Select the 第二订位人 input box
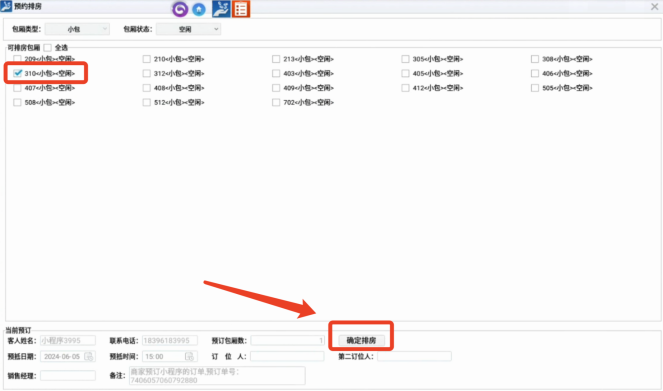 pos(414,356)
